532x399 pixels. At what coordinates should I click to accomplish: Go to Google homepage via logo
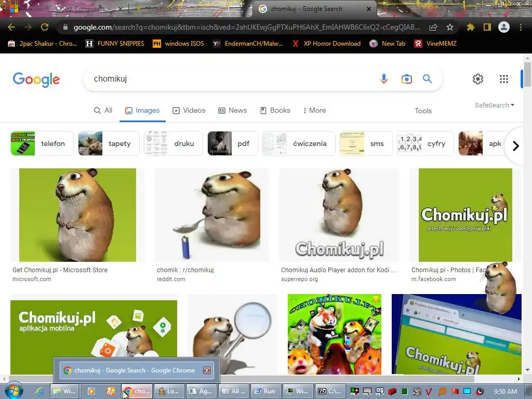coord(36,79)
